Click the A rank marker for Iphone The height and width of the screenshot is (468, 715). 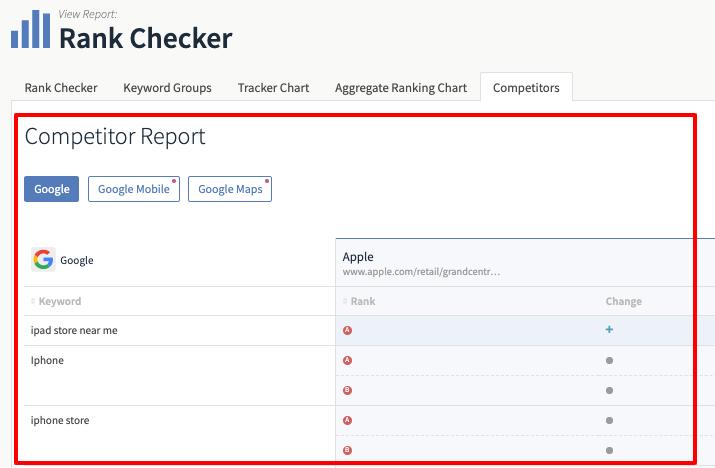point(347,360)
